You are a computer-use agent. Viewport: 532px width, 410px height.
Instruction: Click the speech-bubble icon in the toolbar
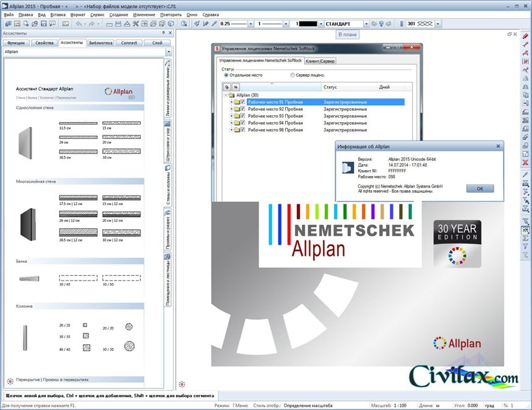52,24
